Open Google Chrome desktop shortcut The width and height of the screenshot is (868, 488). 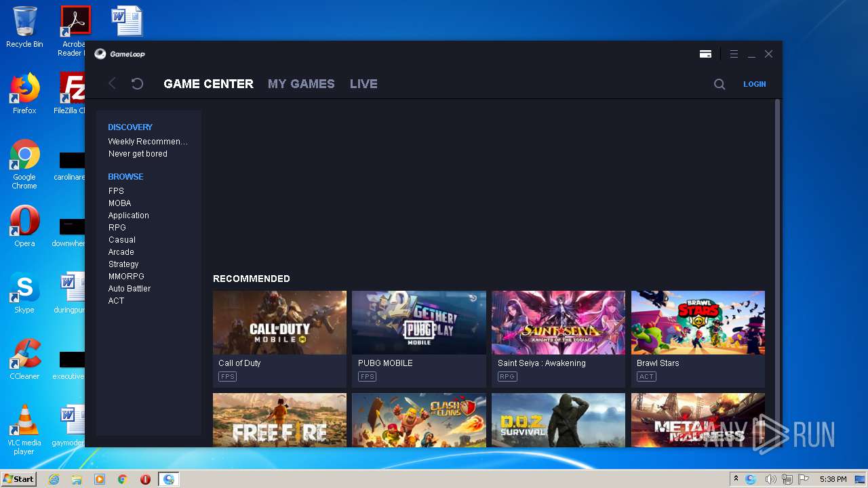pyautogui.click(x=24, y=165)
